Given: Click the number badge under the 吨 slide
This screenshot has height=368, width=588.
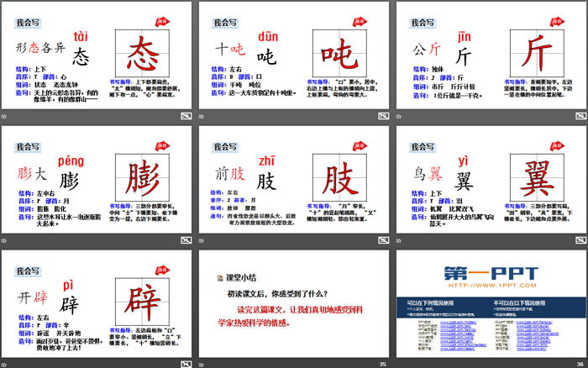Looking at the screenshot, I should coord(383,116).
